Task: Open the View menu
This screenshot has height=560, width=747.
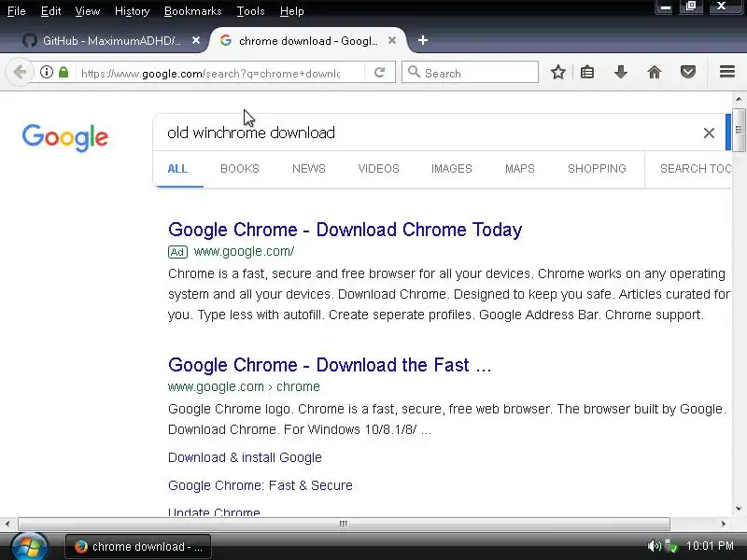Action: 88,11
